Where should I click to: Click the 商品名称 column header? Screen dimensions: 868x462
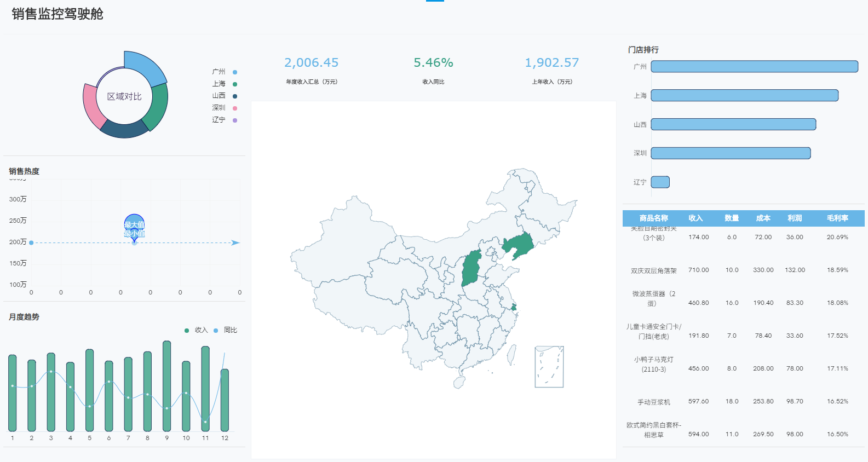pyautogui.click(x=653, y=218)
